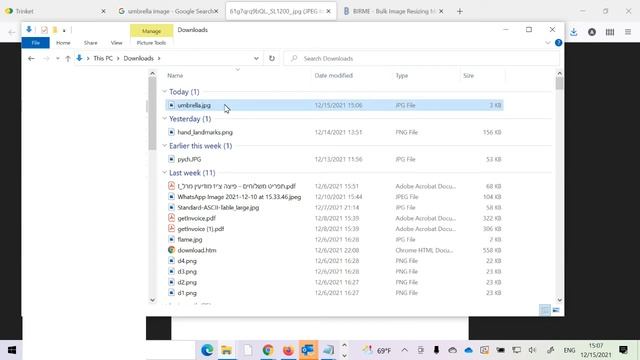
Task: Open new browser tab
Action: [460, 11]
